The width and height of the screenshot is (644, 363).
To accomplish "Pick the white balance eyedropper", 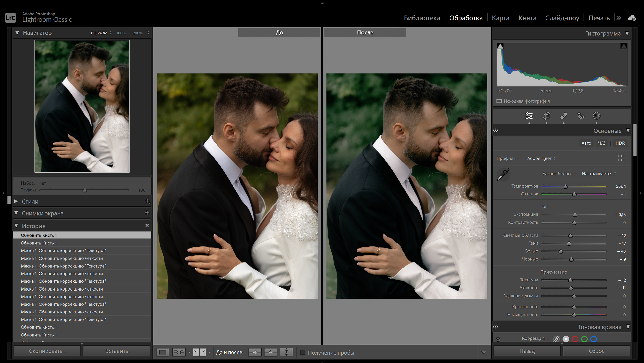I will tap(503, 174).
